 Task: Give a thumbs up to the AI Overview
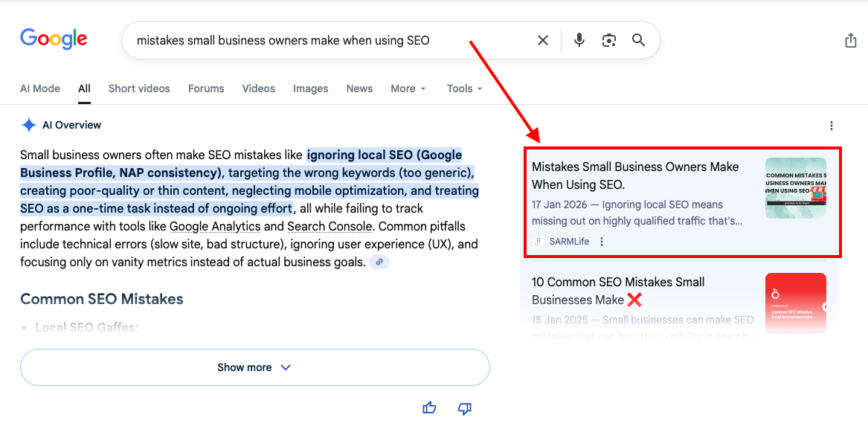[429, 407]
